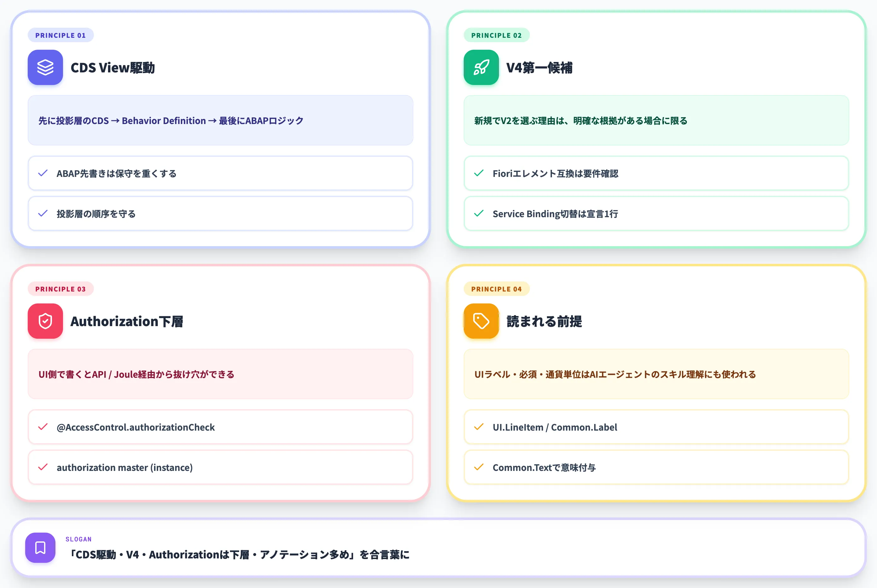The height and width of the screenshot is (588, 877).
Task: Select the PRINCIPLE 04 badge
Action: [x=496, y=289]
